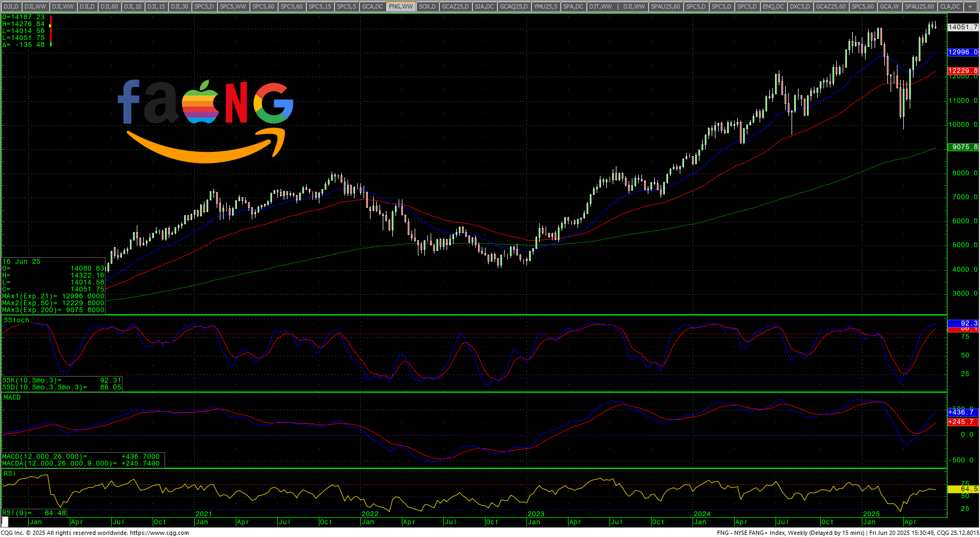Image resolution: width=980 pixels, height=537 pixels.
Task: Open the GCA,W chart tab
Action: point(889,6)
